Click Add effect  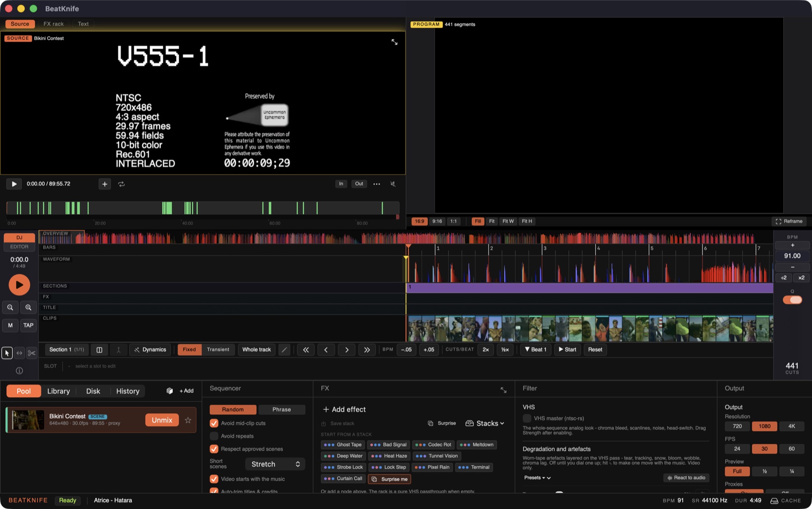click(x=344, y=409)
